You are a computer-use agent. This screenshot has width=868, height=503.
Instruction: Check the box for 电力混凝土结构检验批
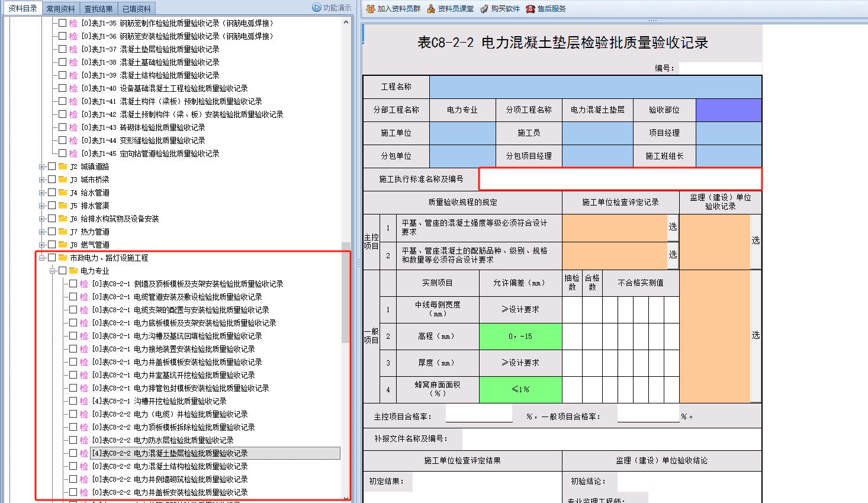tap(73, 466)
